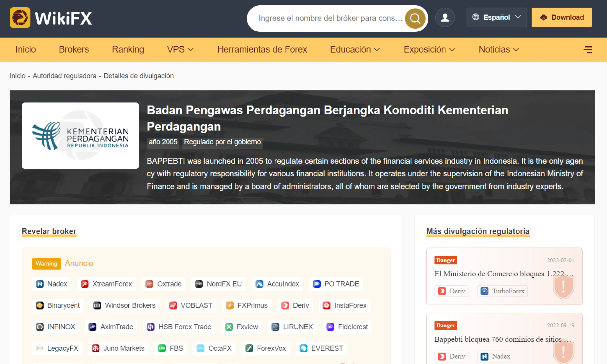Click the AccuIndex broker icon
Viewport: 607px width, 364px height.
(259, 284)
